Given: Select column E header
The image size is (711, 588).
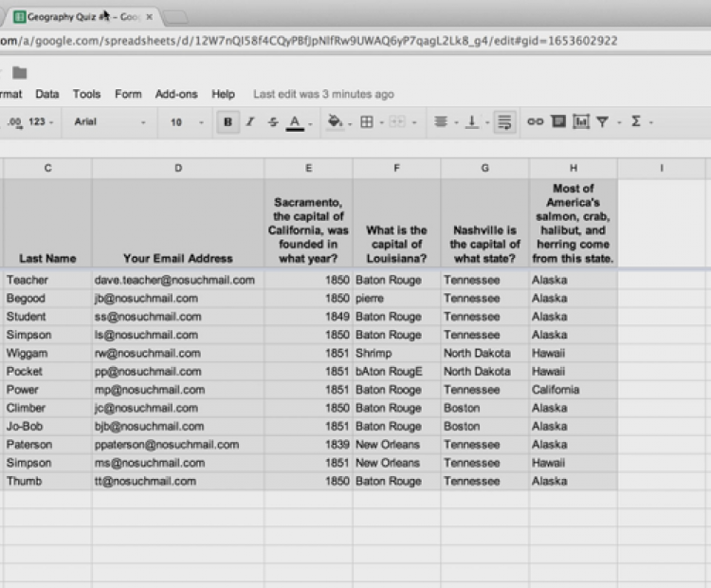Looking at the screenshot, I should [x=308, y=168].
